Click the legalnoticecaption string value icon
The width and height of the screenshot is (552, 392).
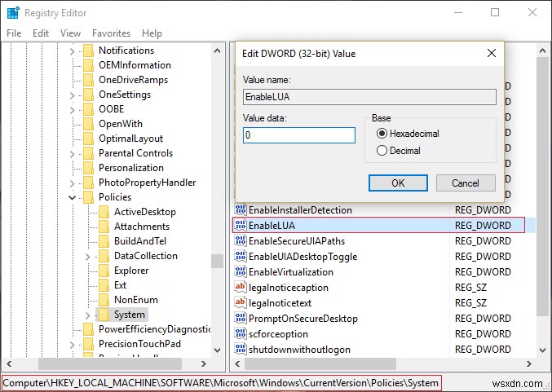[241, 287]
